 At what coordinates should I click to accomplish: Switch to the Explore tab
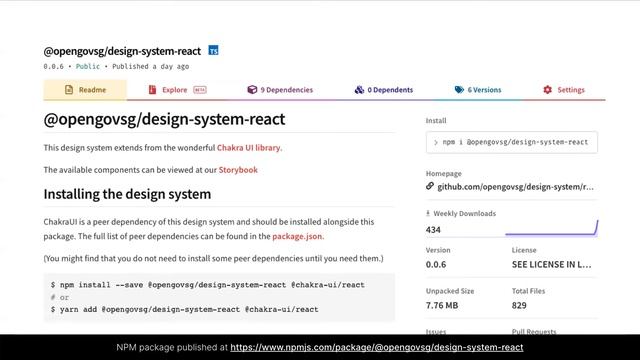178,90
